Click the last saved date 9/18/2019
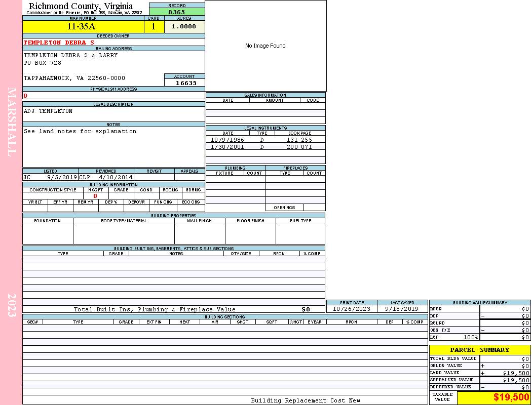 click(402, 309)
